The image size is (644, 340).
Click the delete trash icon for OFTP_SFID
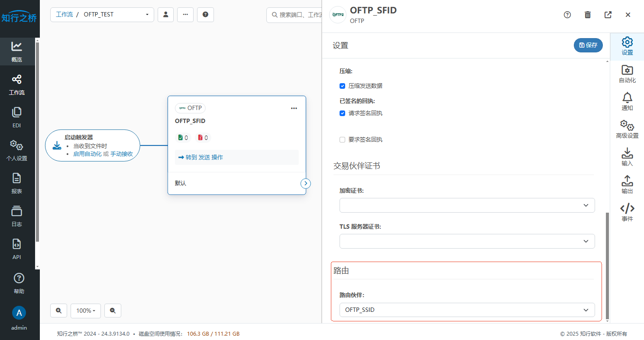[587, 14]
